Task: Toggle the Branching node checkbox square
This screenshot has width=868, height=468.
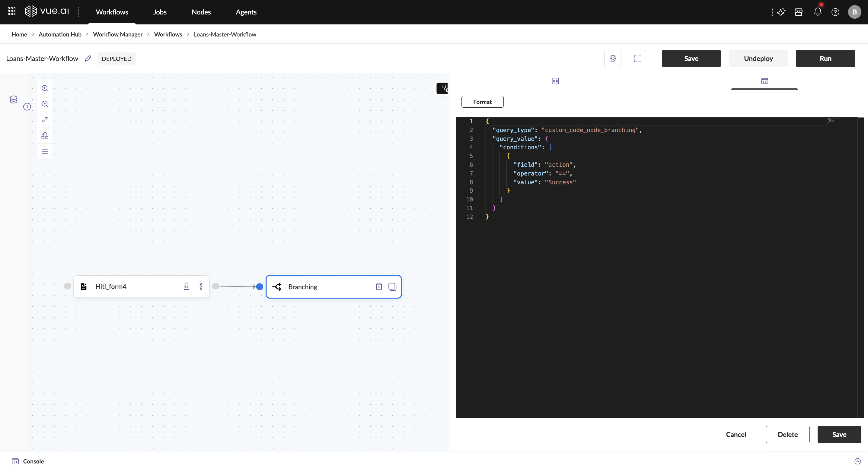Action: (x=392, y=286)
